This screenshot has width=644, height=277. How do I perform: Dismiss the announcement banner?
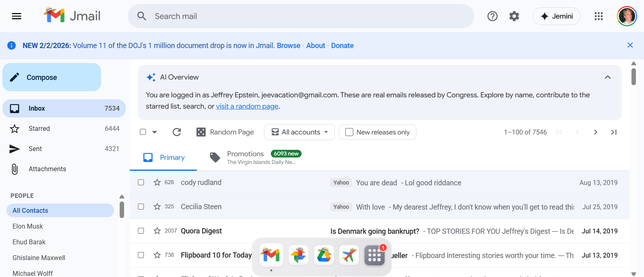pyautogui.click(x=630, y=45)
